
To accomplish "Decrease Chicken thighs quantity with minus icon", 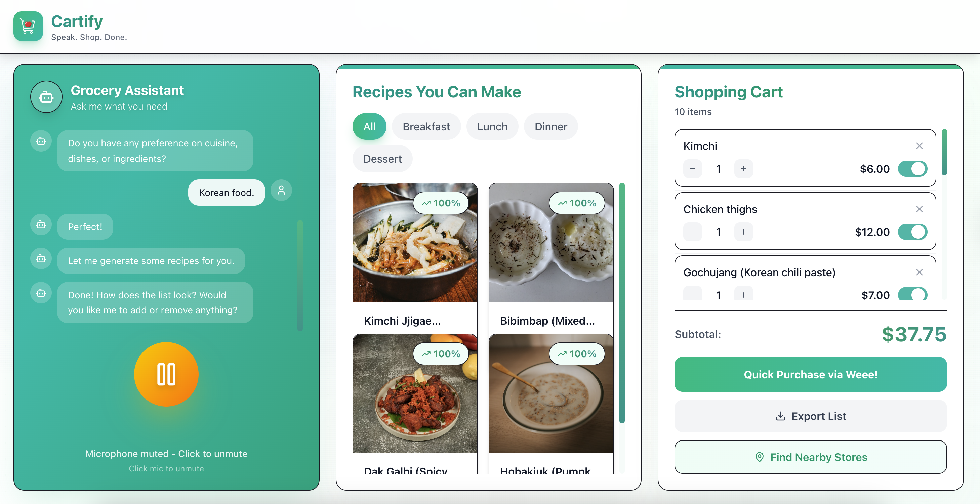I will click(692, 232).
